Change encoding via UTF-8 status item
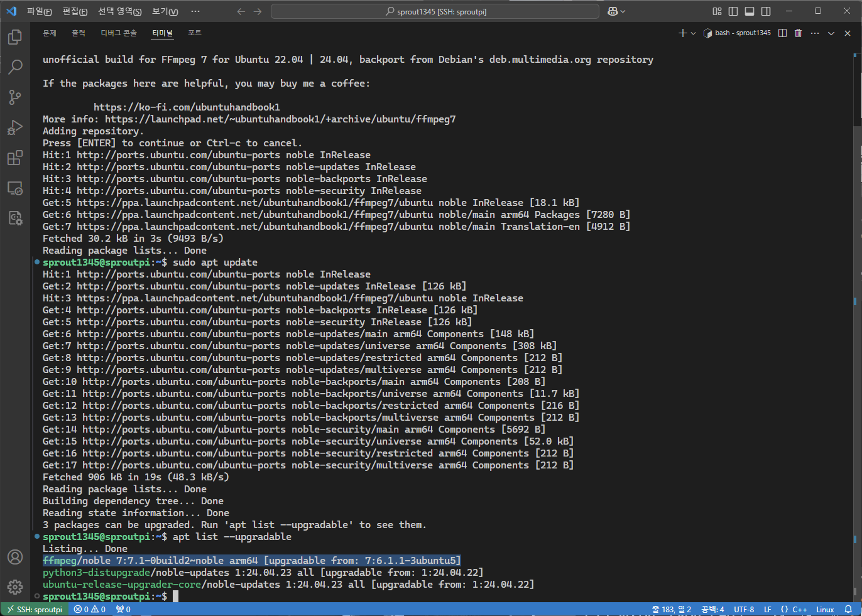The height and width of the screenshot is (616, 862). [744, 609]
